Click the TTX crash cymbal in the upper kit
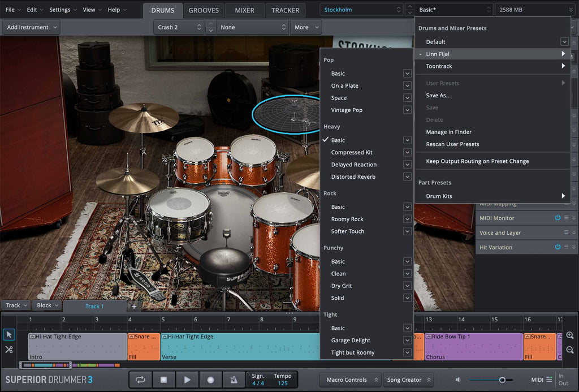The height and width of the screenshot is (392, 579). point(144,118)
